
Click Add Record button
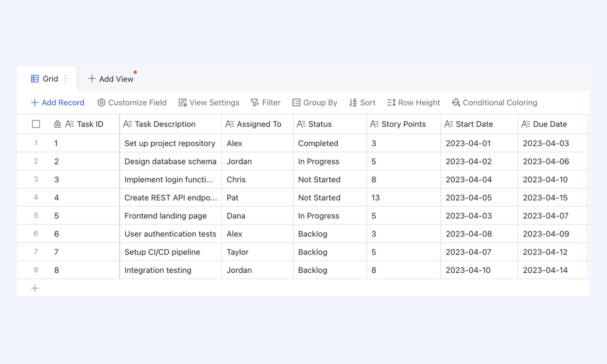tap(58, 103)
